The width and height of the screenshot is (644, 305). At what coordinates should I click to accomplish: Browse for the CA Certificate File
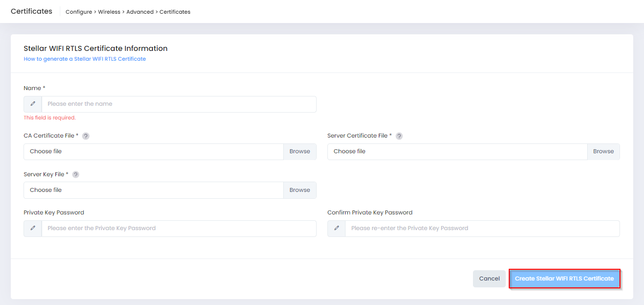[300, 151]
